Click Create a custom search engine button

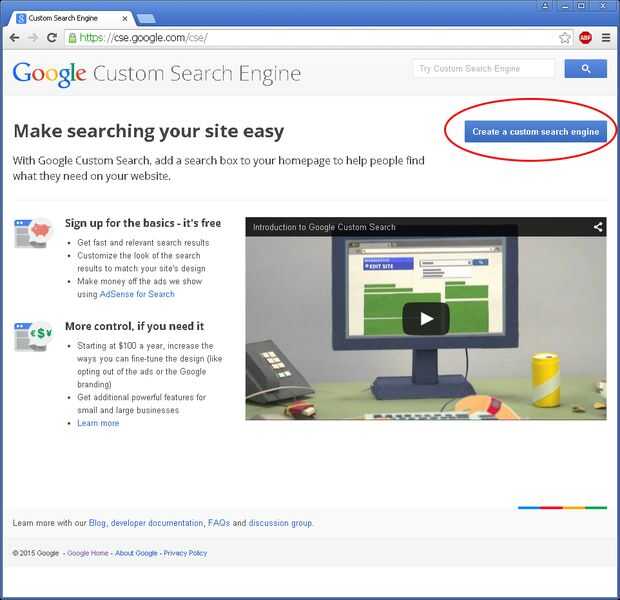coord(535,131)
